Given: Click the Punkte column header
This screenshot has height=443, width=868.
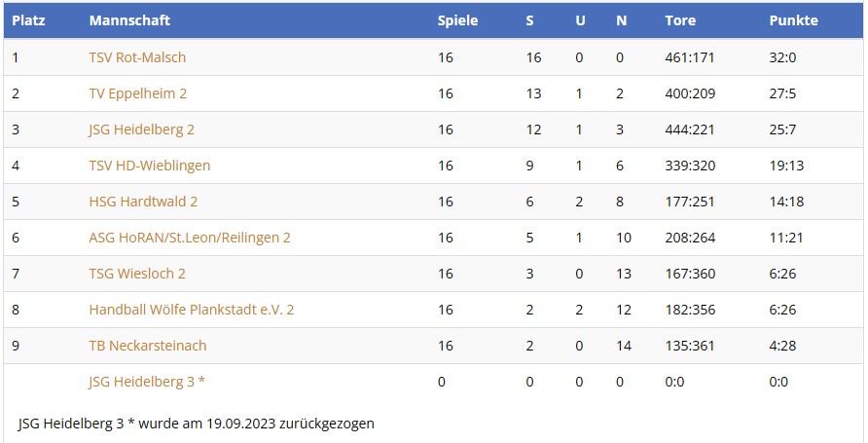Looking at the screenshot, I should pos(793,20).
